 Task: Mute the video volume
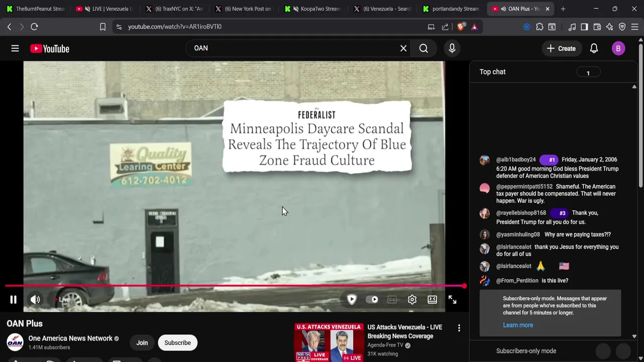tap(35, 300)
